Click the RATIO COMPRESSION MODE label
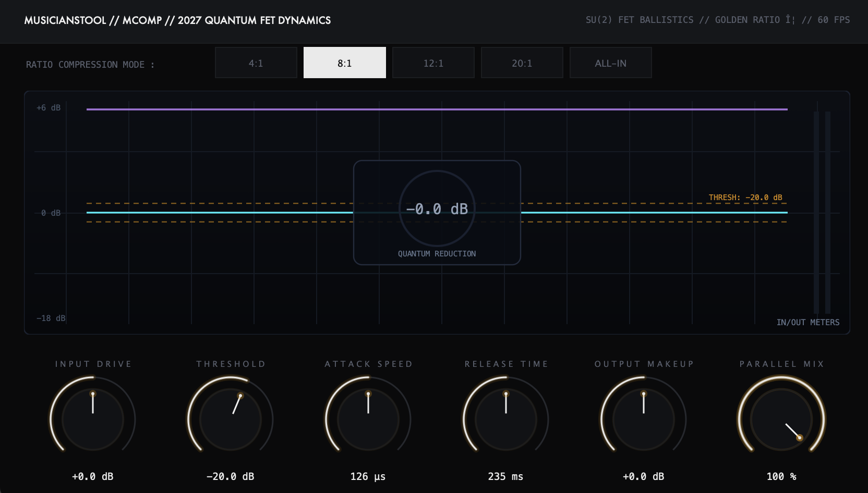868x493 pixels. click(x=90, y=65)
